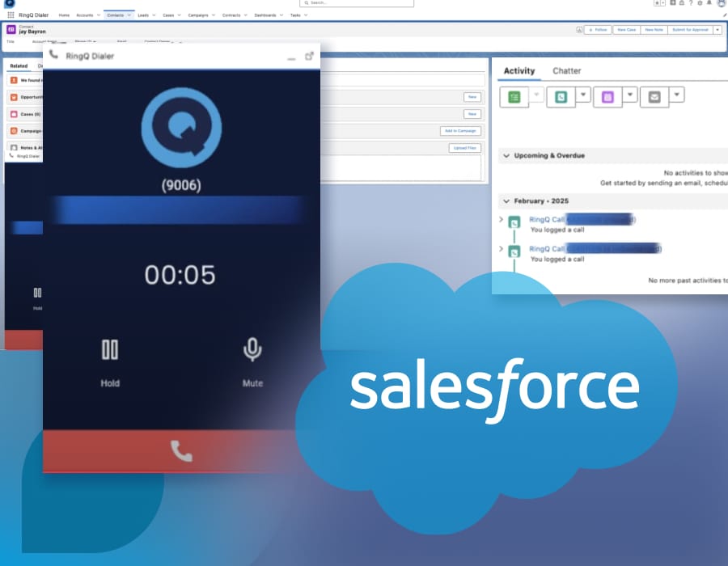This screenshot has width=728, height=566.
Task: Select the Email icon in the Activity panel
Action: coord(654,95)
